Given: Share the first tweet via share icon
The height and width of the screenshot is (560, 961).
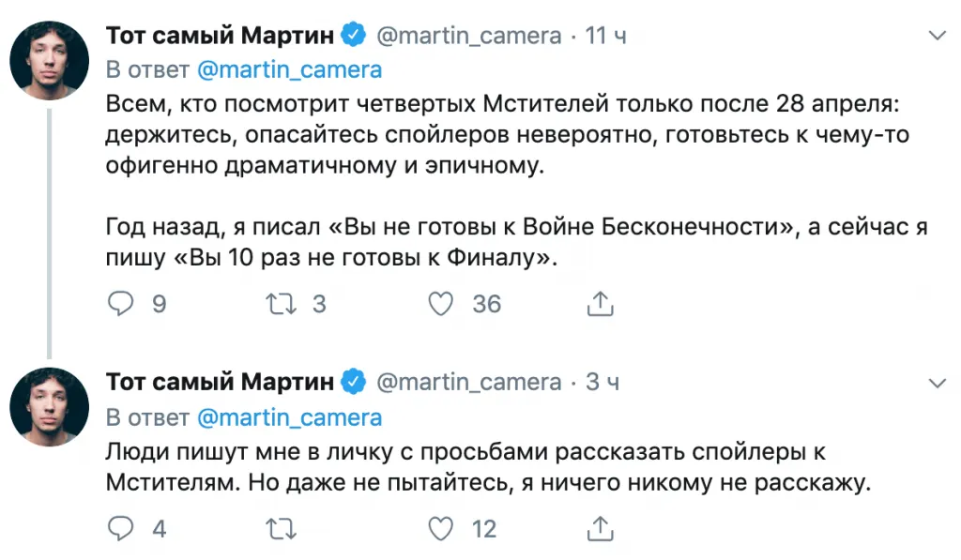Looking at the screenshot, I should point(600,303).
